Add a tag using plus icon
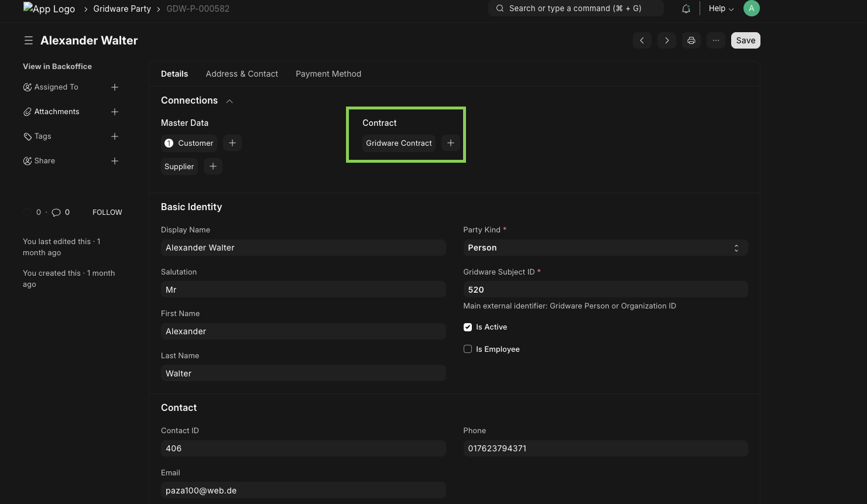867x504 pixels. click(115, 136)
